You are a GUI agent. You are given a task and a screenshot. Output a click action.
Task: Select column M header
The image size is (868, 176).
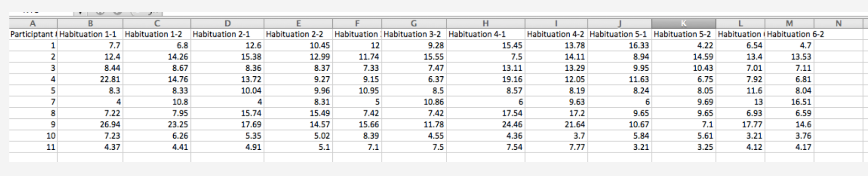(x=789, y=23)
